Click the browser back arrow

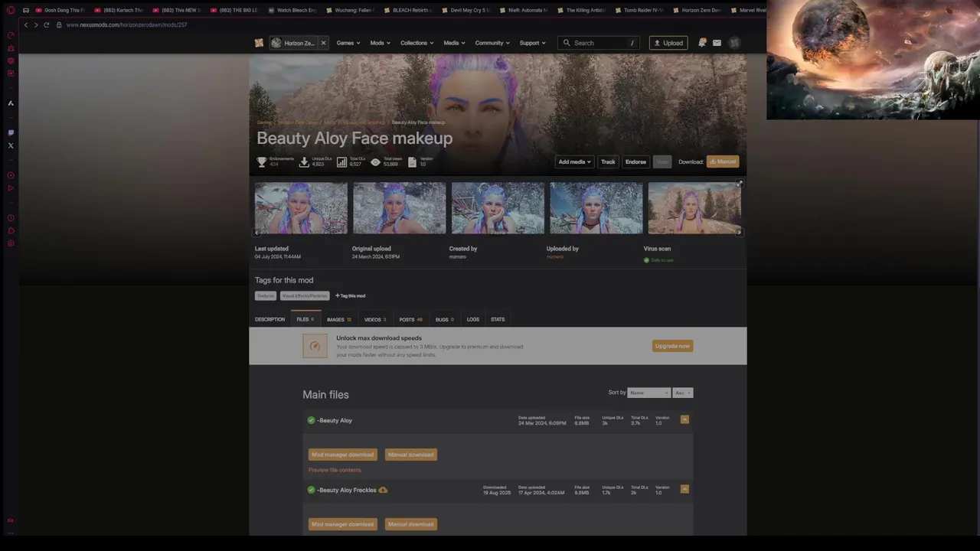pos(25,24)
